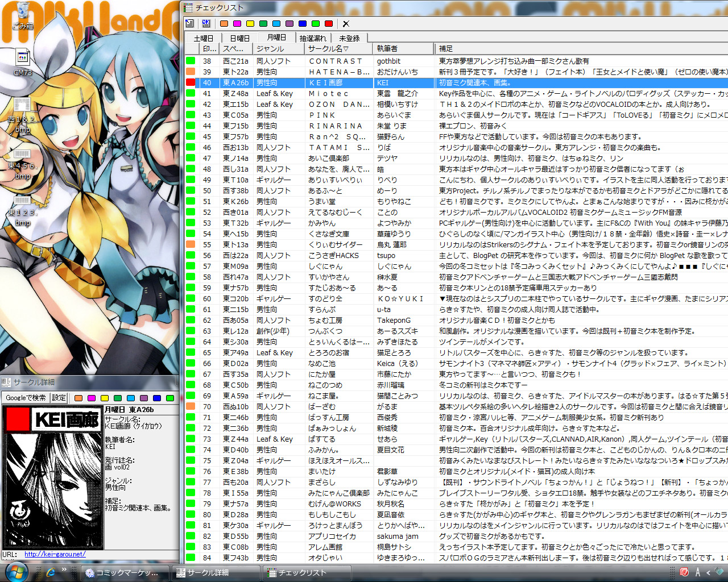The height and width of the screenshot is (582, 728).
Task: Select the magenta color marker in checklist toolbar
Action: click(237, 23)
